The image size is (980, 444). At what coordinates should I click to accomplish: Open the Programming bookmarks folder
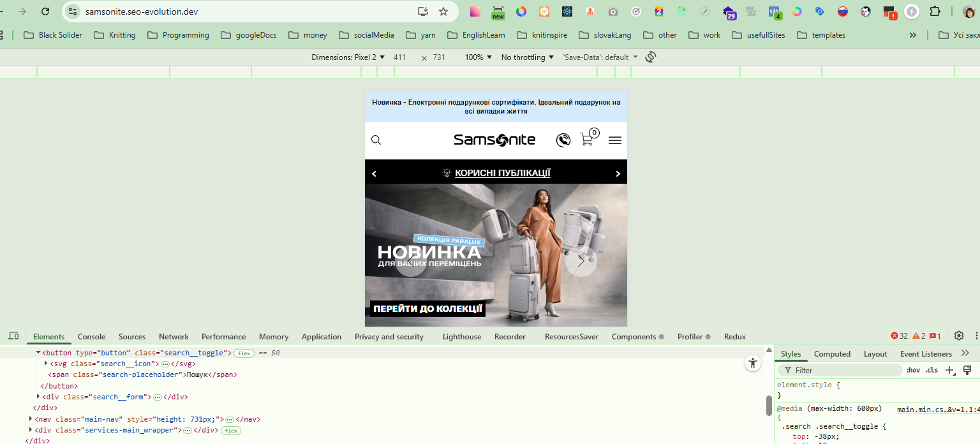point(178,35)
